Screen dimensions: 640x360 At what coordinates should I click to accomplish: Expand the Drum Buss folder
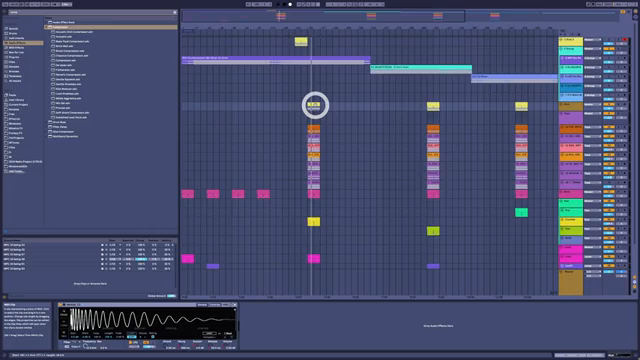46,122
